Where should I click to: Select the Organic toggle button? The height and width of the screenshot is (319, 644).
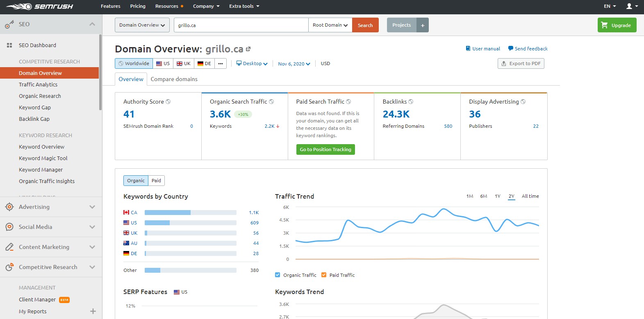point(136,181)
